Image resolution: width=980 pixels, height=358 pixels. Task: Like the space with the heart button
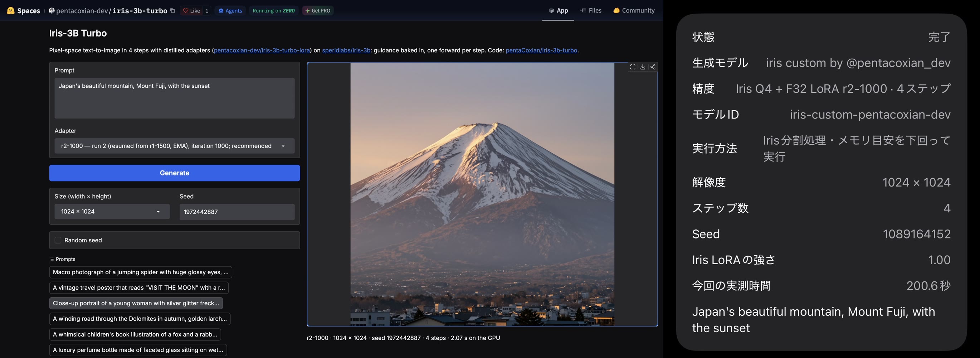click(191, 11)
